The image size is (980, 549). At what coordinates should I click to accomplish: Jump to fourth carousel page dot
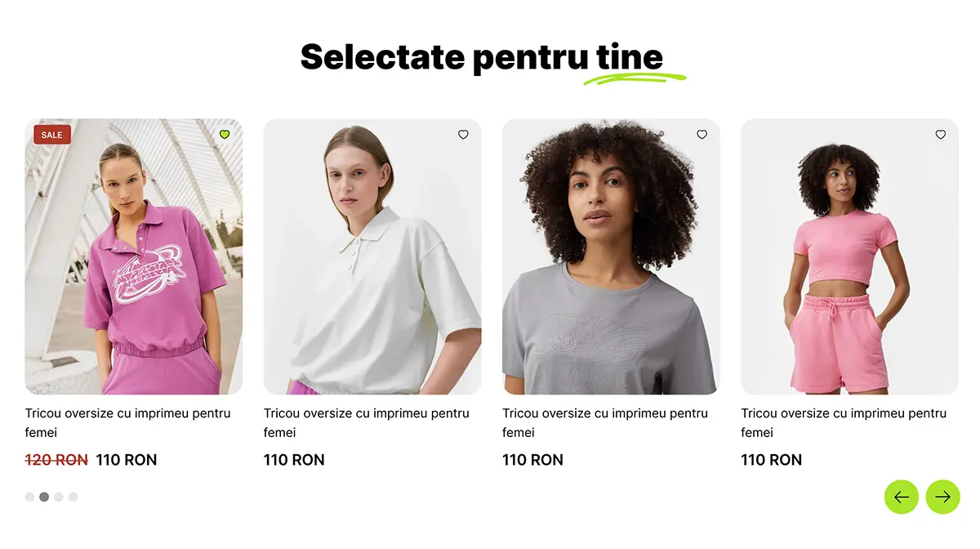click(73, 497)
